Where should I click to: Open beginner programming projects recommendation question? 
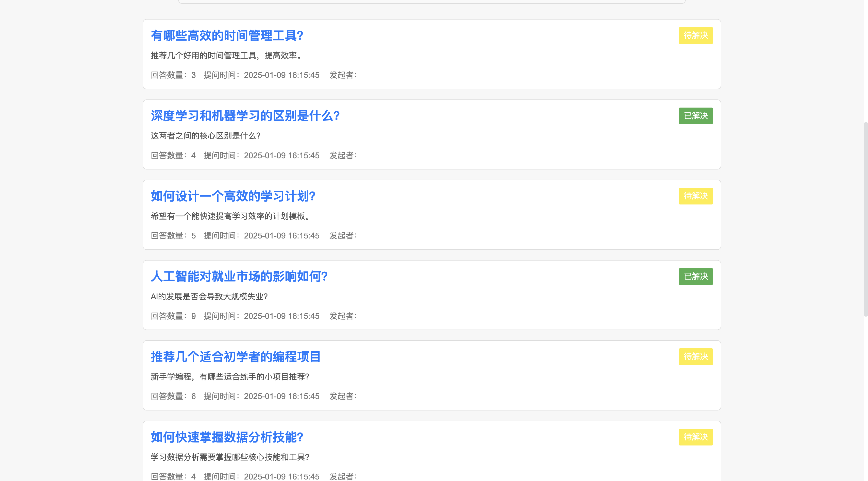click(236, 357)
